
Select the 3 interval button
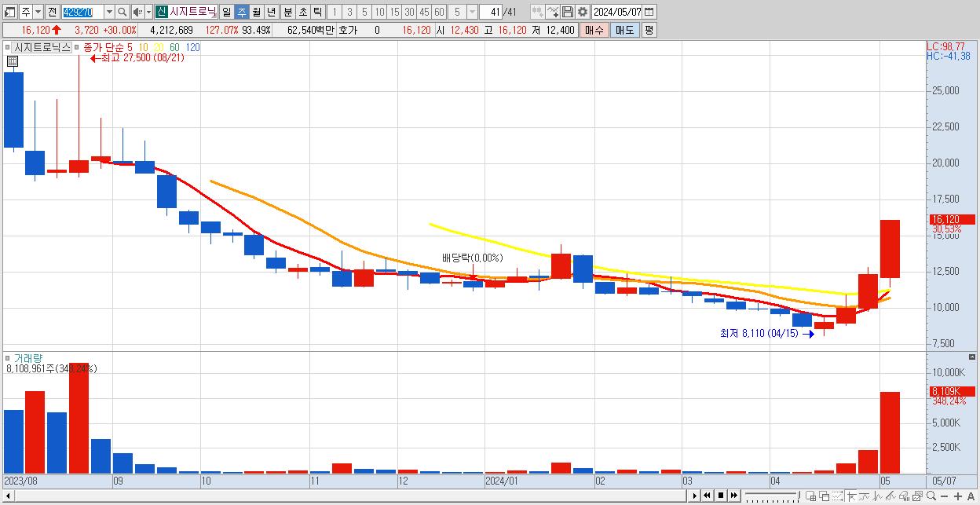coord(349,12)
